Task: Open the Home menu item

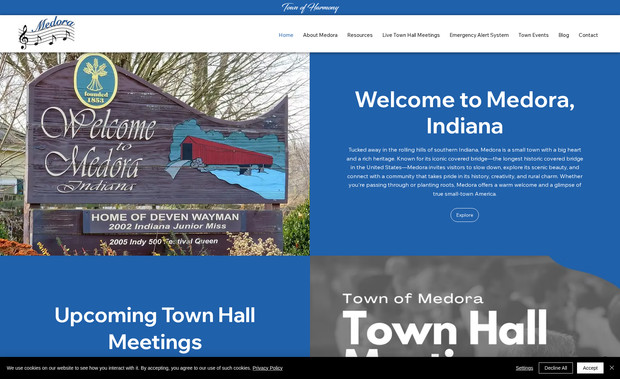Action: tap(286, 35)
